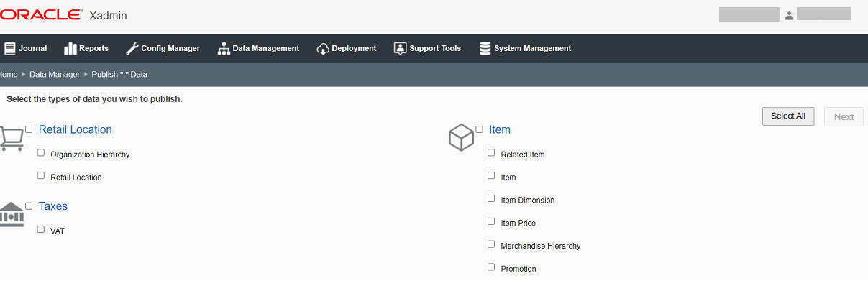
Task: Click the Select All button
Action: coord(788,116)
